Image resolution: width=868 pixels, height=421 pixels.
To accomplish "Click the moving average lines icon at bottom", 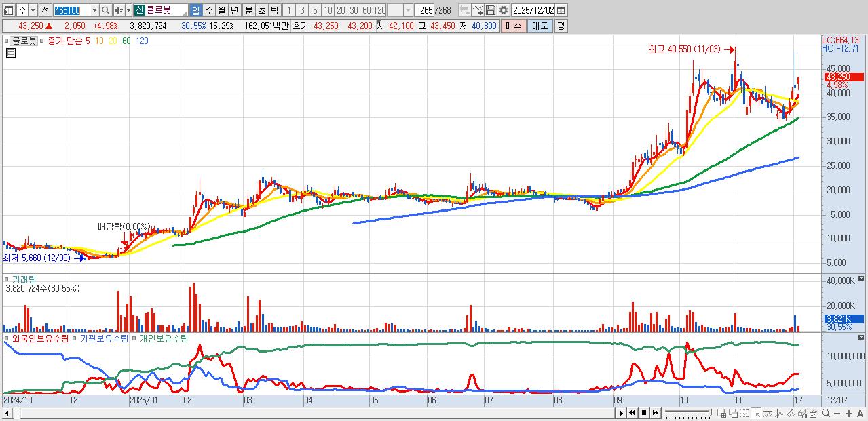I will pos(768,414).
